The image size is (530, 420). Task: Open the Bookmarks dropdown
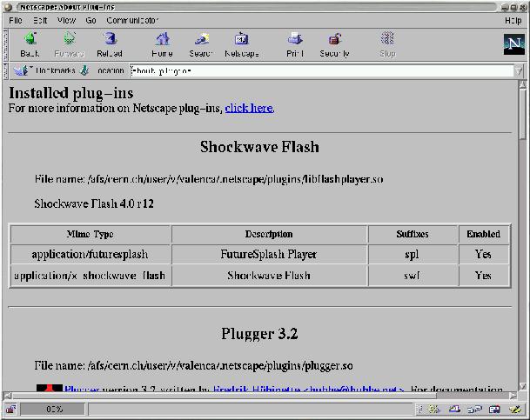coord(49,70)
